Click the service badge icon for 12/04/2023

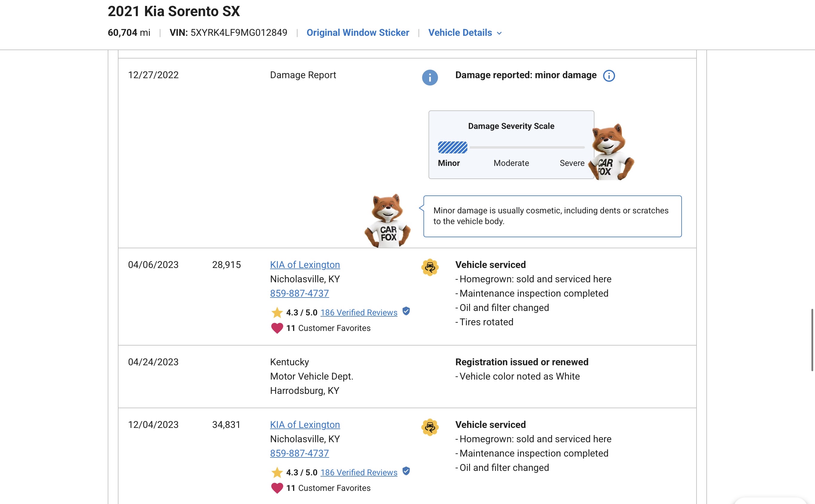pos(430,427)
